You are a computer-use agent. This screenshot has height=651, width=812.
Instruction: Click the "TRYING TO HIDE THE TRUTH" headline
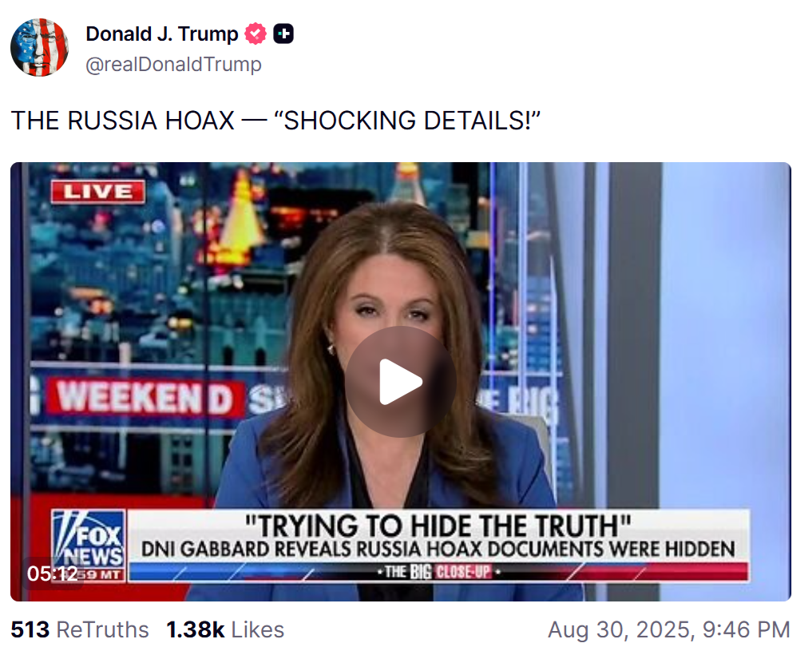(438, 526)
